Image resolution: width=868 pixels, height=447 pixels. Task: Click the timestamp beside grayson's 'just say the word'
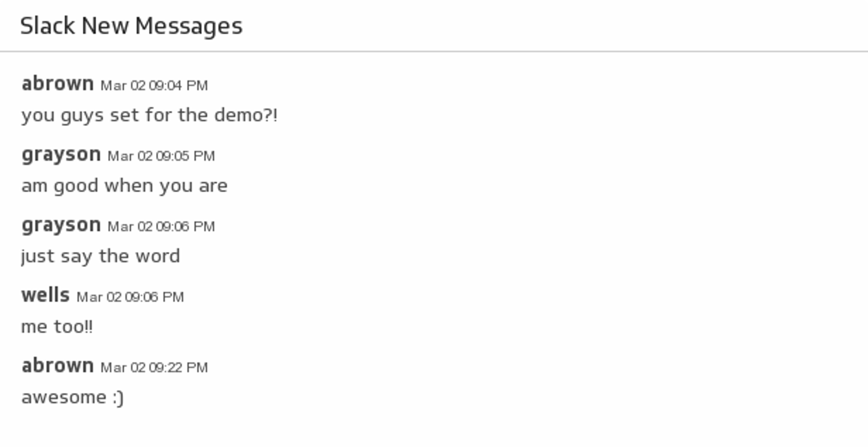[x=161, y=227]
